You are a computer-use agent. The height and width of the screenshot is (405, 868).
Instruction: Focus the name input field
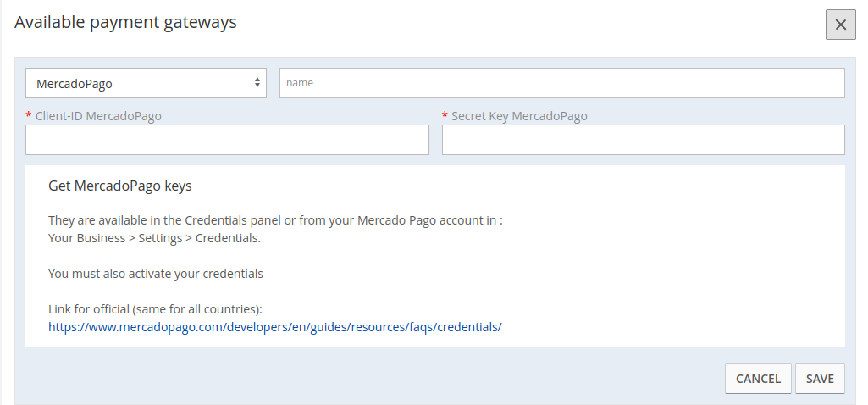click(562, 83)
